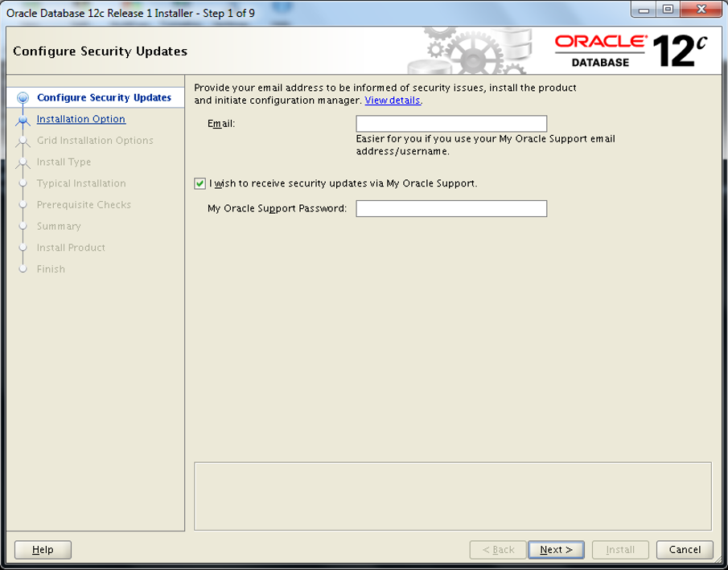Click the Summary step bullet icon
Viewport: 728px width, 570px height.
point(23,226)
